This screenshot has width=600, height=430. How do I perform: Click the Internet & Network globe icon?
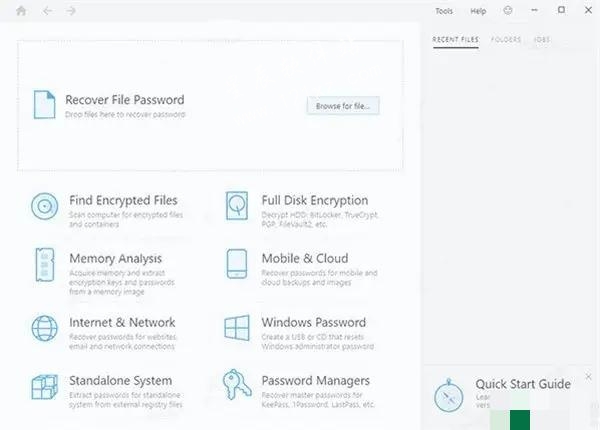click(x=45, y=328)
